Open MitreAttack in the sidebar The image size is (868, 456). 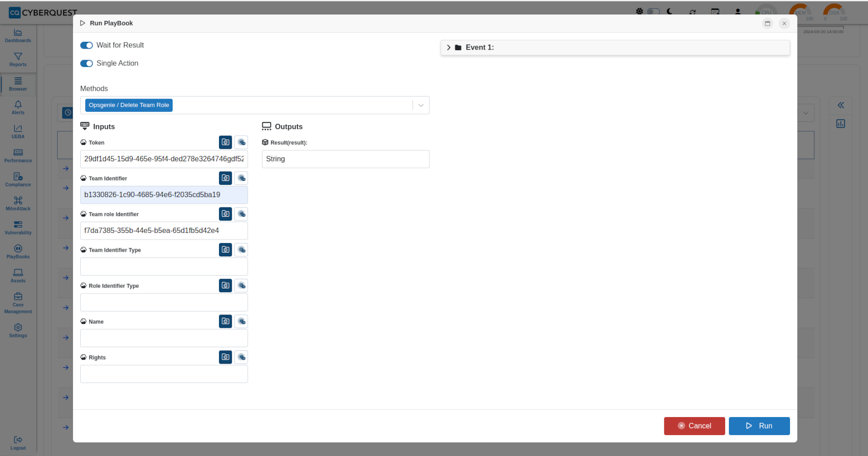[x=18, y=204]
